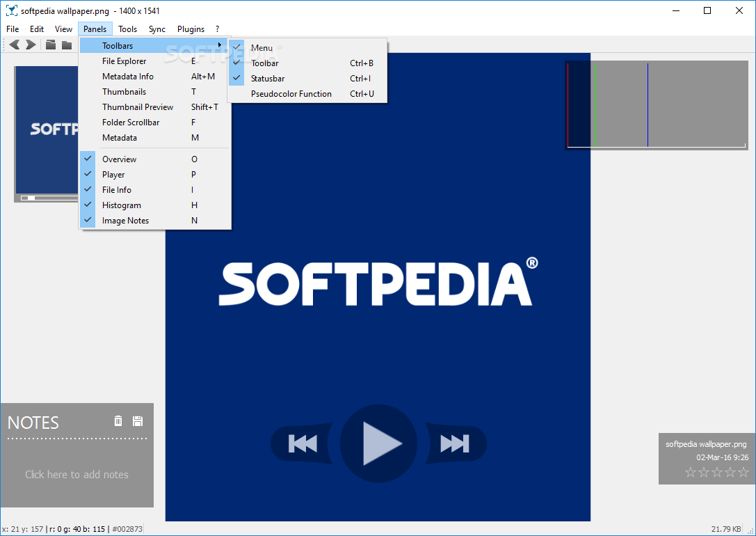Uncheck the Toolbar option
Viewport: 756px width, 536px height.
(307, 63)
